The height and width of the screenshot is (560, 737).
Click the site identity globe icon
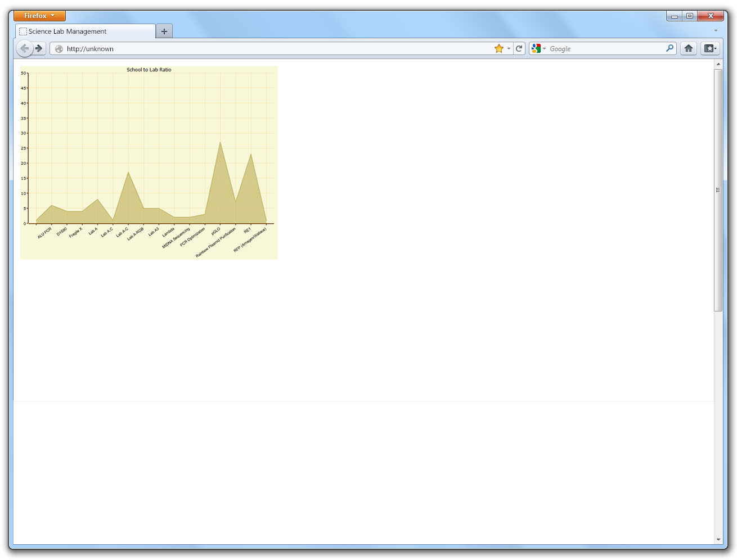59,49
